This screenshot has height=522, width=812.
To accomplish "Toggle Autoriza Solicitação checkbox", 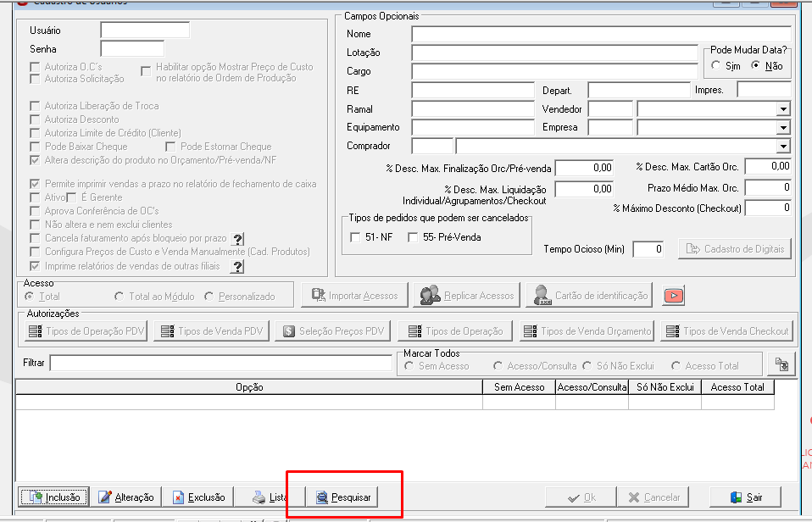I will [35, 79].
